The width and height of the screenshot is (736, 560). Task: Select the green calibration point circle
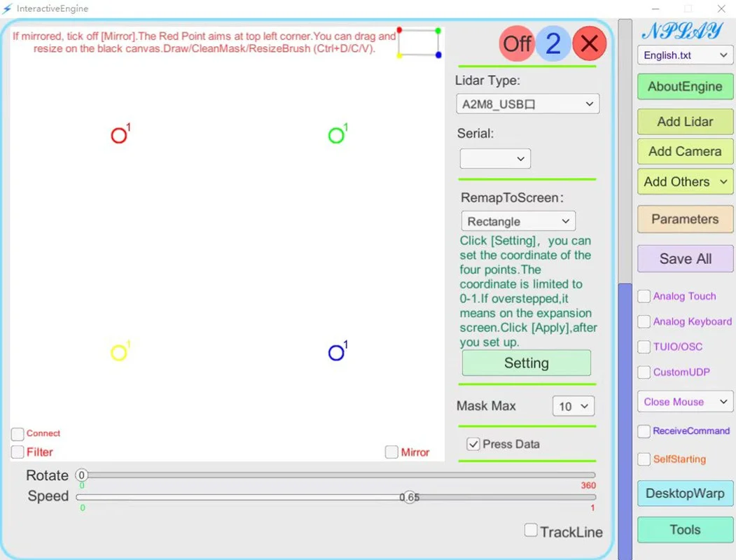(336, 136)
